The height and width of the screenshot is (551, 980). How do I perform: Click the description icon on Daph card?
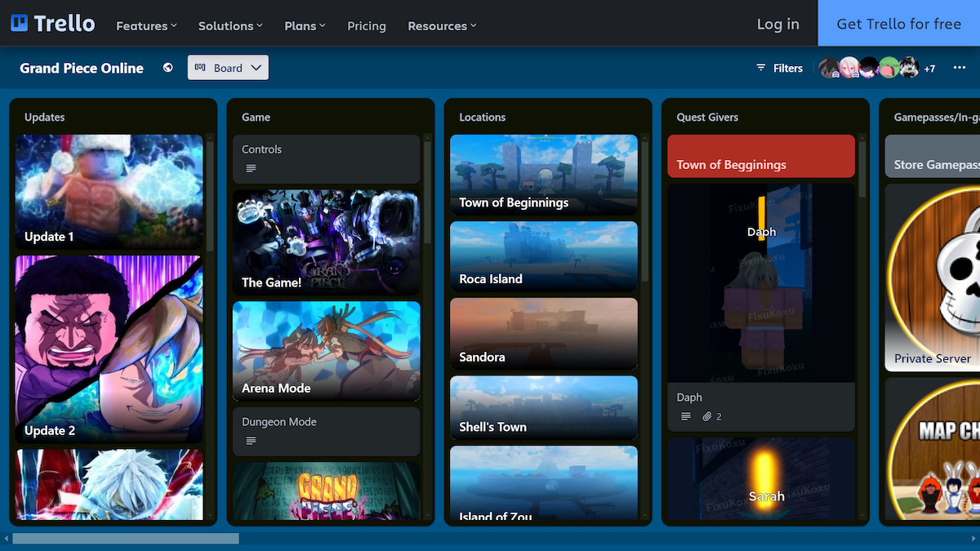pos(684,416)
